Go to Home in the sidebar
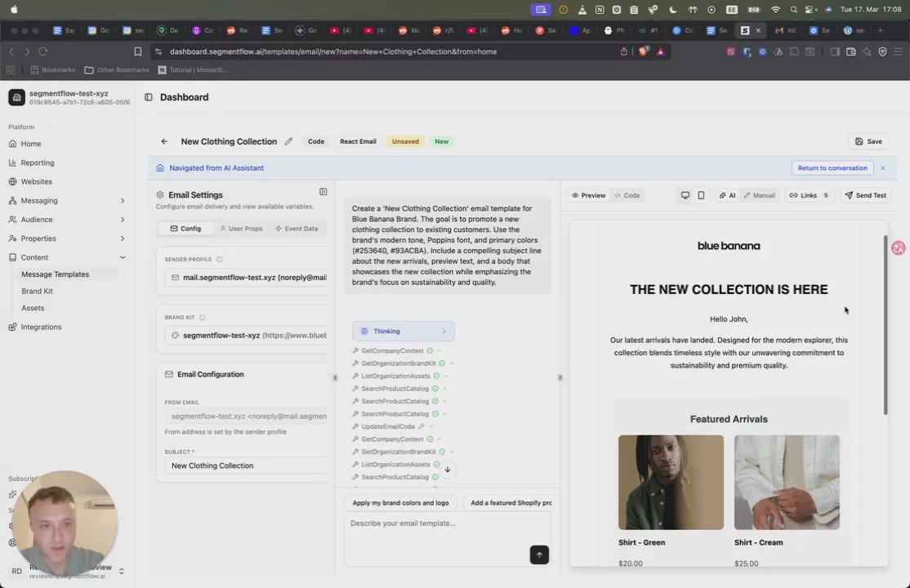Screen dimensions: 910x588 pos(31,144)
